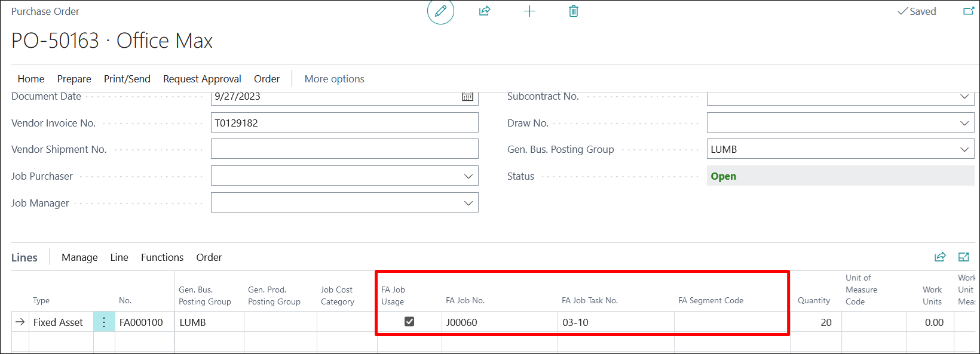Image resolution: width=980 pixels, height=354 pixels.
Task: Open the Gen. Bus. Posting Group dropdown
Action: pos(964,149)
